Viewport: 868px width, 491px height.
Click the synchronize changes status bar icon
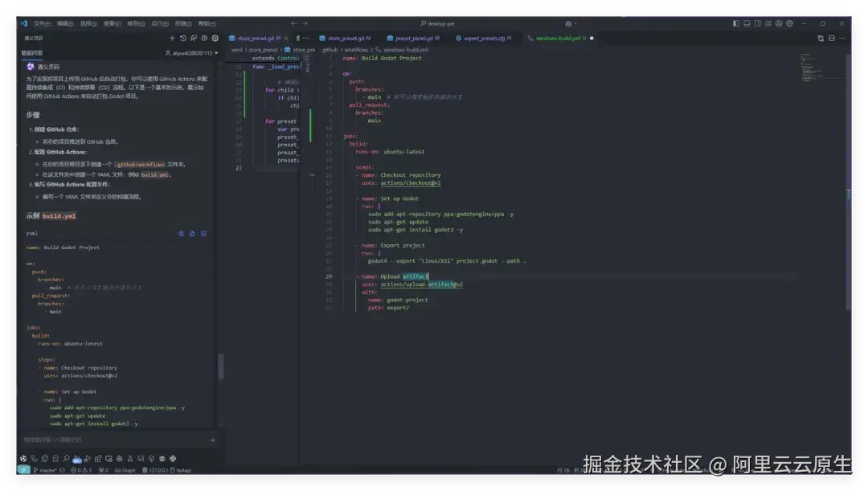click(x=63, y=471)
